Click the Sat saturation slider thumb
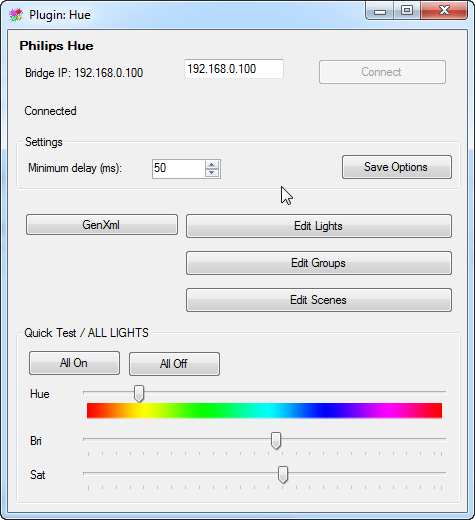Screen dimensions: 475x520 [283, 474]
